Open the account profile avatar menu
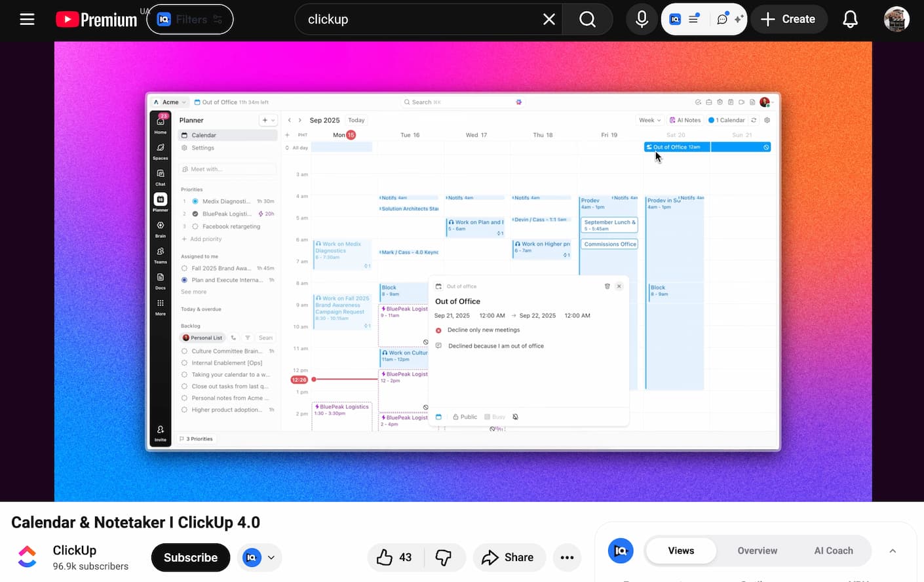Viewport: 924px width, 582px height. [x=896, y=19]
